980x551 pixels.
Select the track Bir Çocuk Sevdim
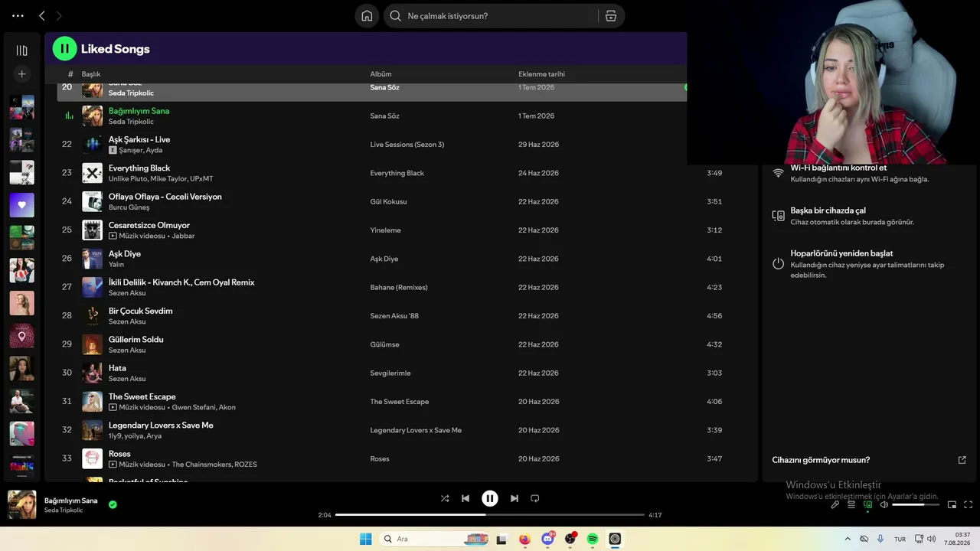click(141, 311)
